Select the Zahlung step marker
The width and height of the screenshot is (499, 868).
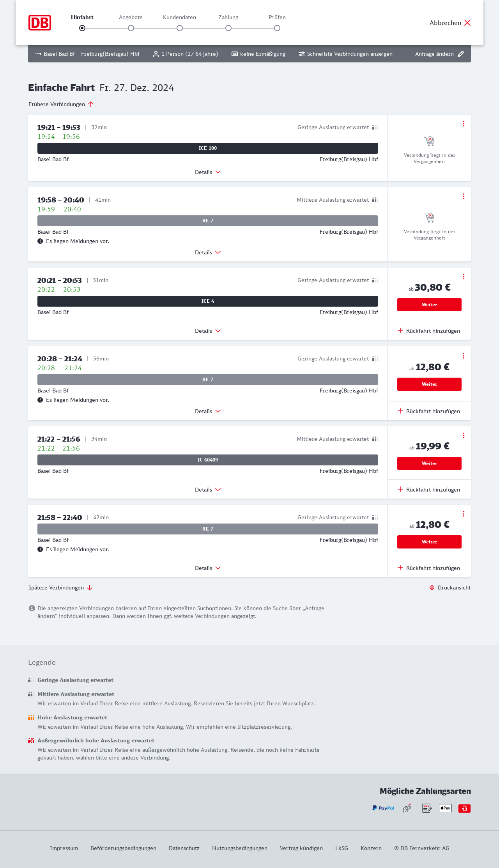tap(228, 28)
